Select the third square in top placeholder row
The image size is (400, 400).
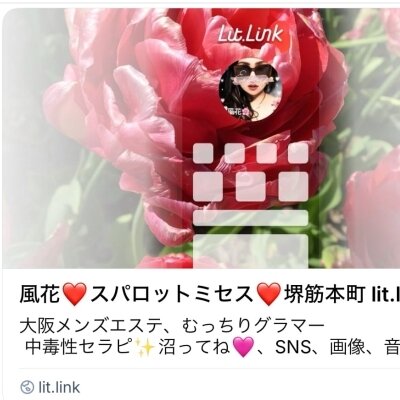266,153
